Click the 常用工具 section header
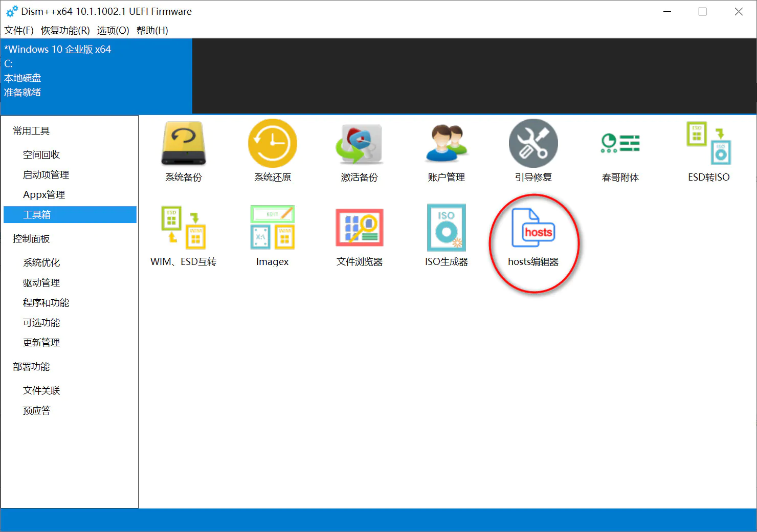This screenshot has height=532, width=757. [31, 131]
